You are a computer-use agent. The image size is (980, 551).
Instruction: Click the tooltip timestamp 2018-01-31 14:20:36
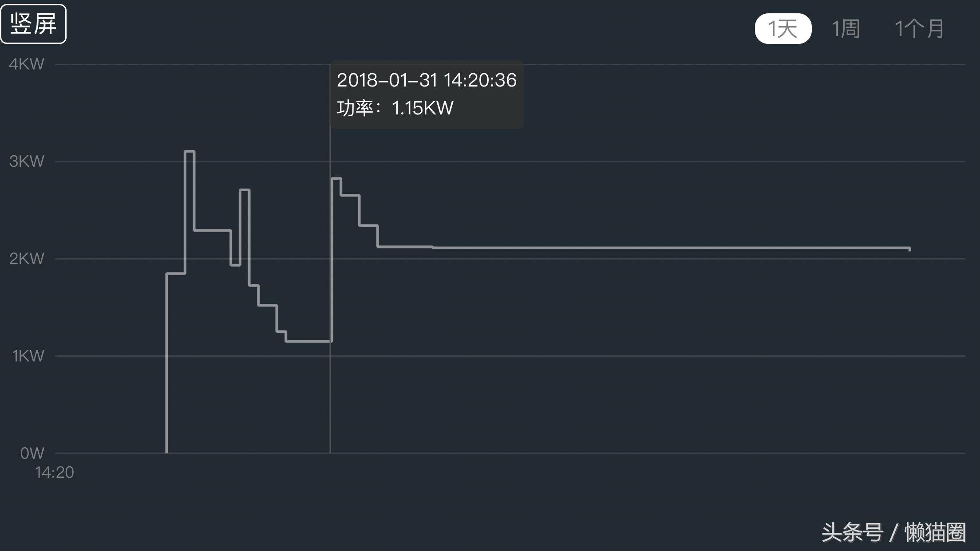[x=426, y=80]
